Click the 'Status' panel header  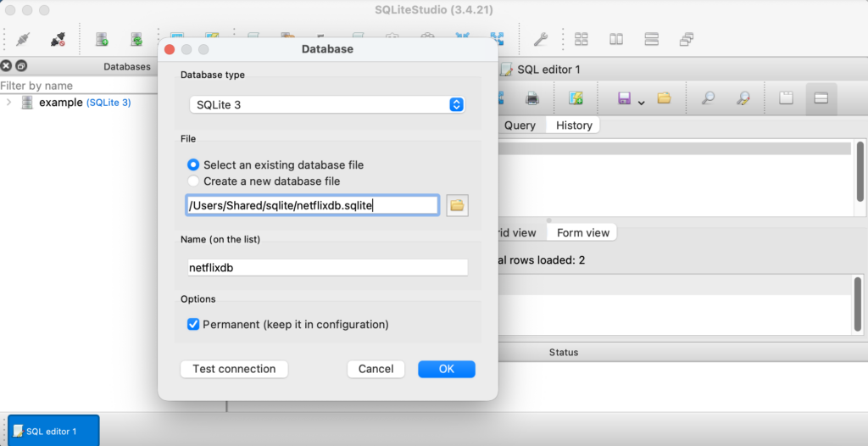click(564, 353)
